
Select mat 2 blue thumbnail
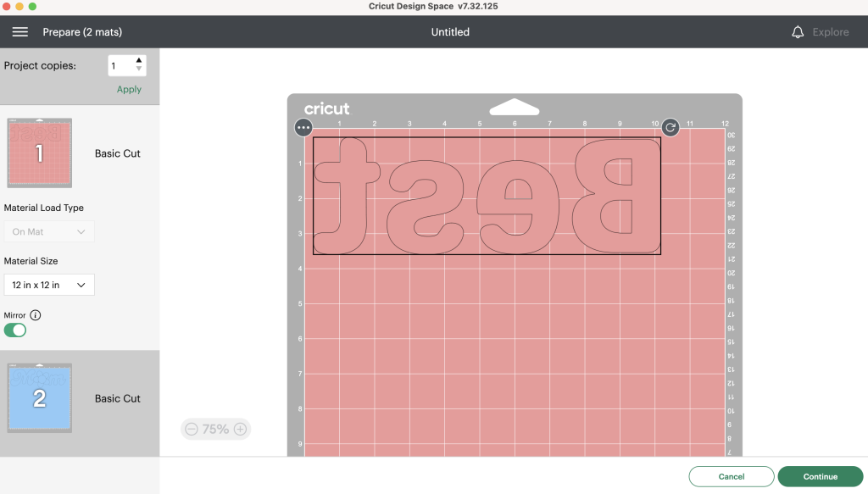pyautogui.click(x=39, y=397)
